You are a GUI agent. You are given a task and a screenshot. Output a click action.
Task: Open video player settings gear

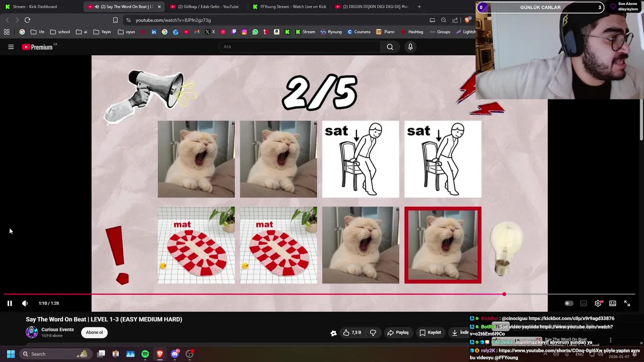point(598,303)
